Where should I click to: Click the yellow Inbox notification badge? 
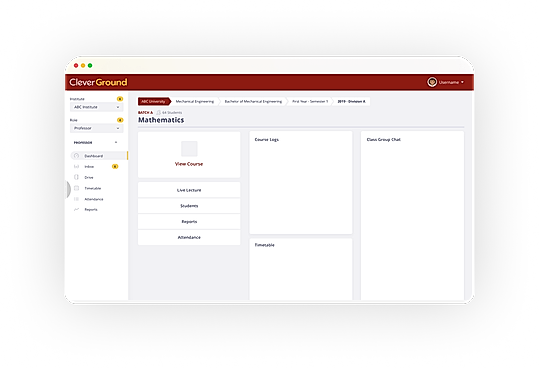click(x=115, y=166)
